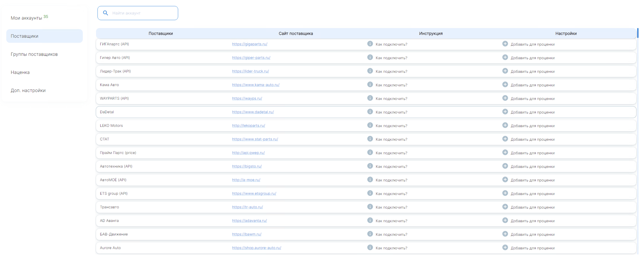Open api.qwep.ru link
This screenshot has width=644, height=261.
(x=248, y=153)
